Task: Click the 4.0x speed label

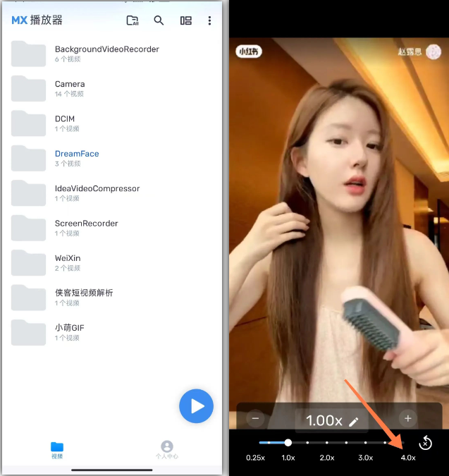Action: (x=408, y=458)
